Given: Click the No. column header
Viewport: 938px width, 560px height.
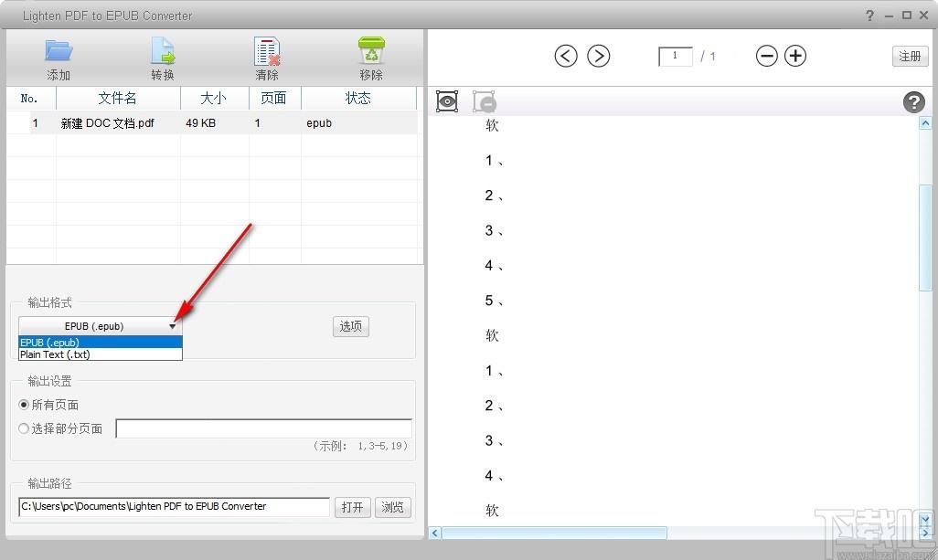Looking at the screenshot, I should [x=30, y=98].
